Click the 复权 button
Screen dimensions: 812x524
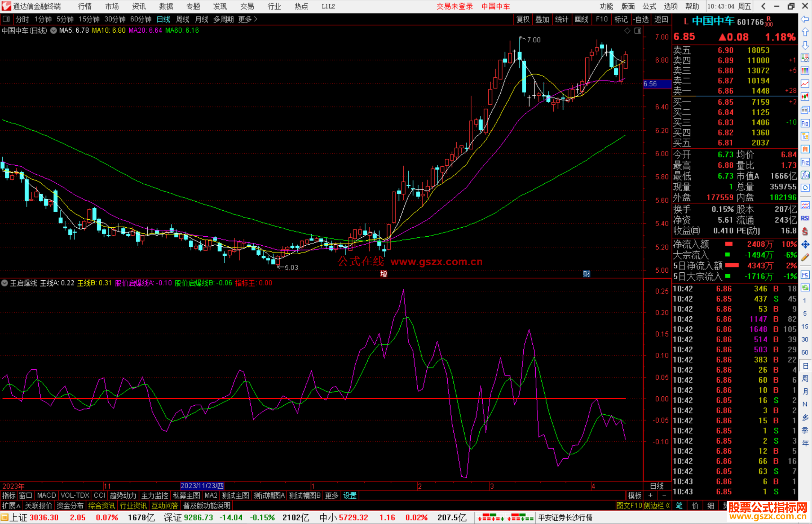tap(523, 19)
